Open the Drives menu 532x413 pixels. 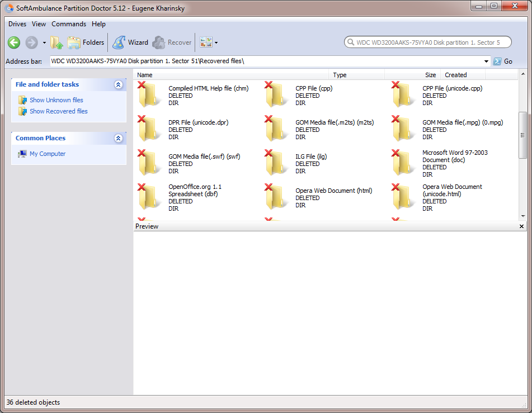pos(17,24)
